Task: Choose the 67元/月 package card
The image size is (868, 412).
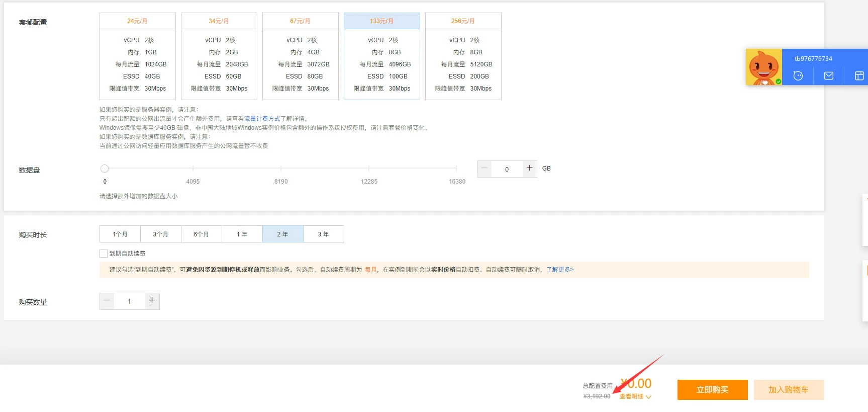Action: (300, 56)
